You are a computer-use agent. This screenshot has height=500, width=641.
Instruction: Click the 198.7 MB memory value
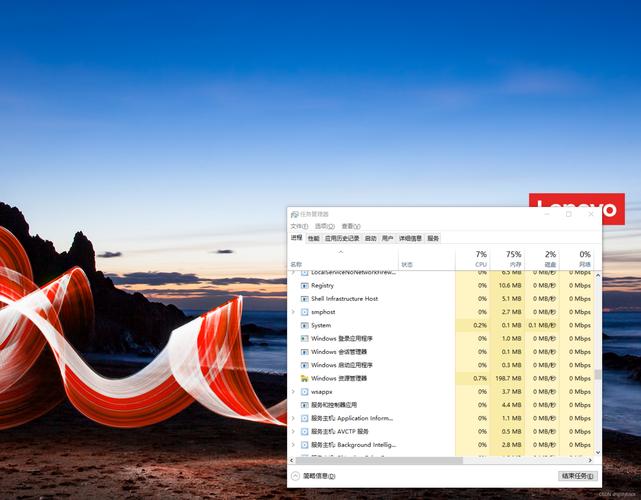508,379
